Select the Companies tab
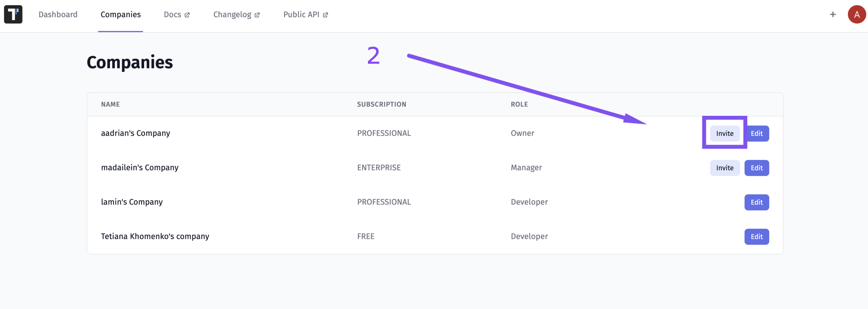 (x=121, y=15)
